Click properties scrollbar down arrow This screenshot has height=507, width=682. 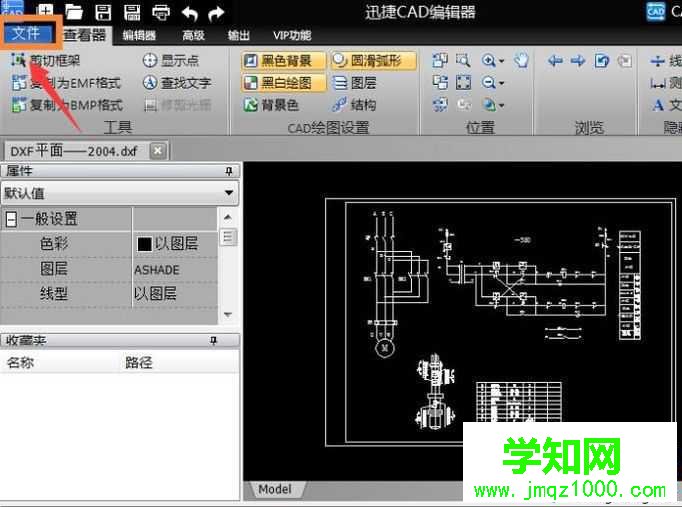tap(228, 314)
